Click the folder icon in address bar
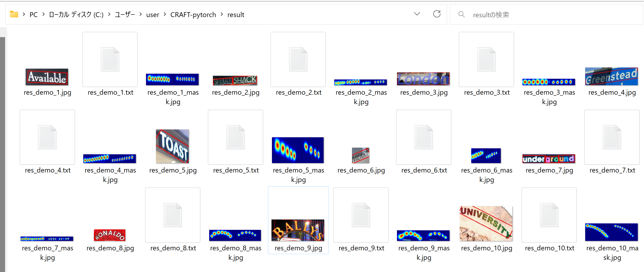 click(x=14, y=15)
